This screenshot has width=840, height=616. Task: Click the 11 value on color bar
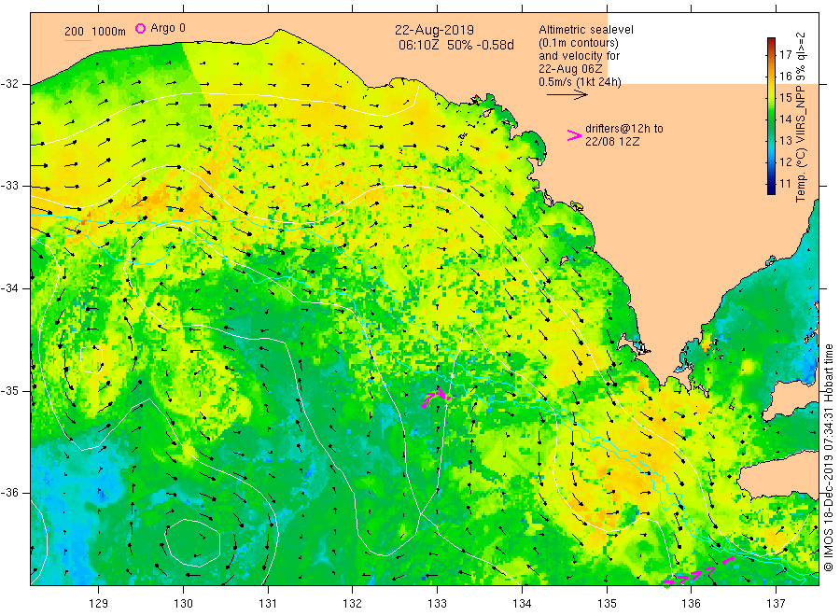[x=785, y=184]
